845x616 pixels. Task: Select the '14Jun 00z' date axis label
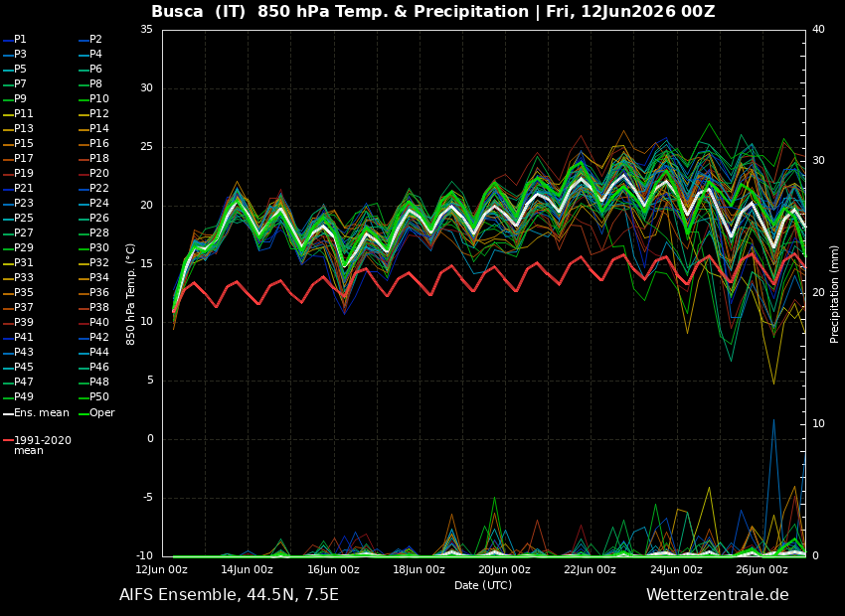click(247, 569)
